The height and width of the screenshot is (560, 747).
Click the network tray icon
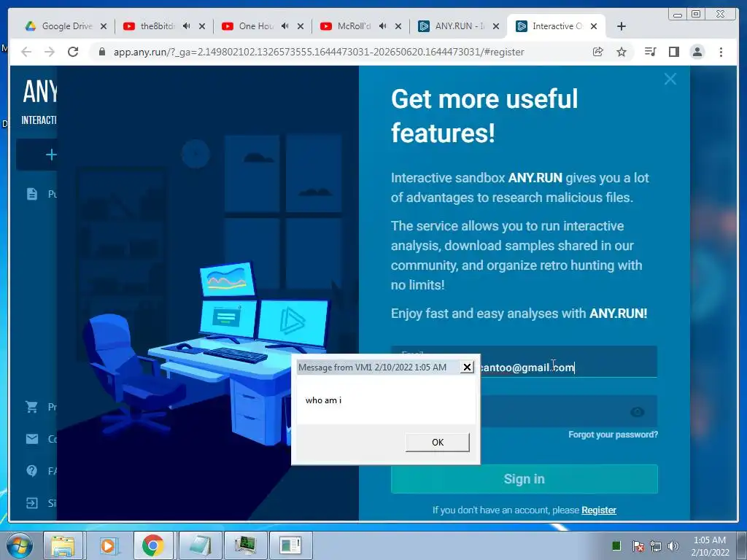click(656, 545)
